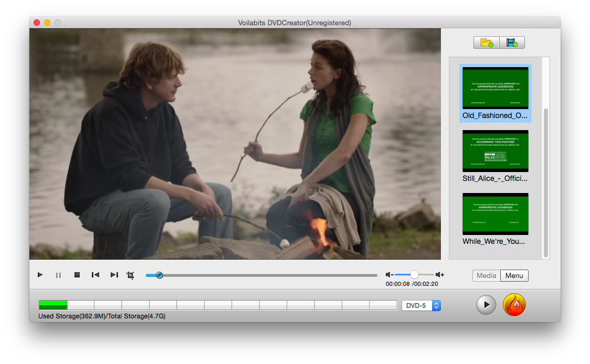Open the crop/edit video tool
The image size is (590, 364).
(131, 275)
